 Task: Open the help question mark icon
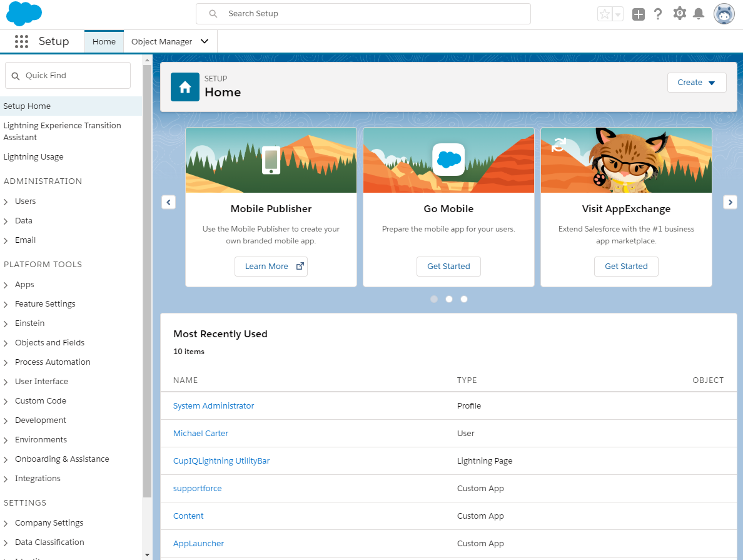coord(658,14)
